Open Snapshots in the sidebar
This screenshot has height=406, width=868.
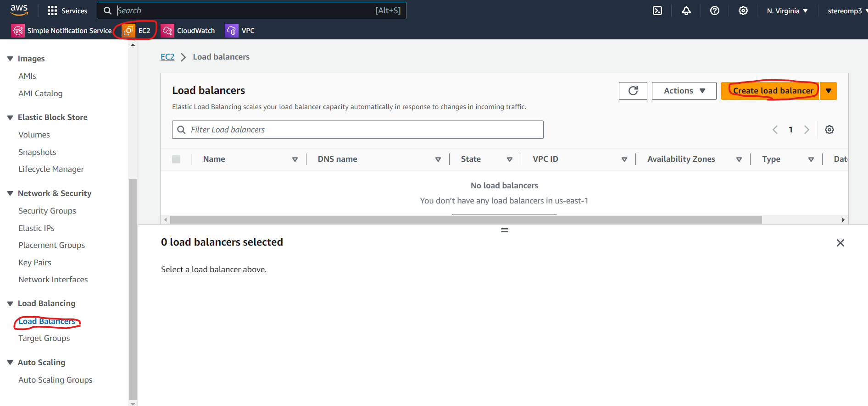coord(37,152)
